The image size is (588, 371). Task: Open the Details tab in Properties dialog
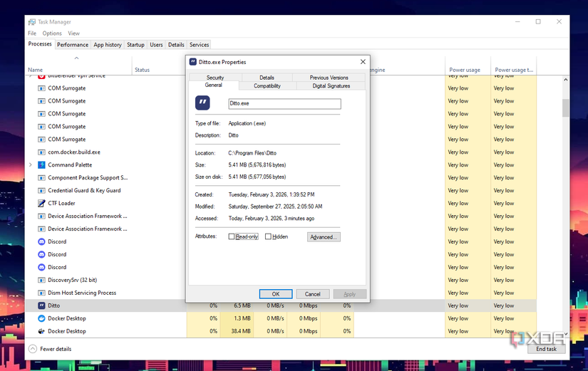pyautogui.click(x=267, y=78)
